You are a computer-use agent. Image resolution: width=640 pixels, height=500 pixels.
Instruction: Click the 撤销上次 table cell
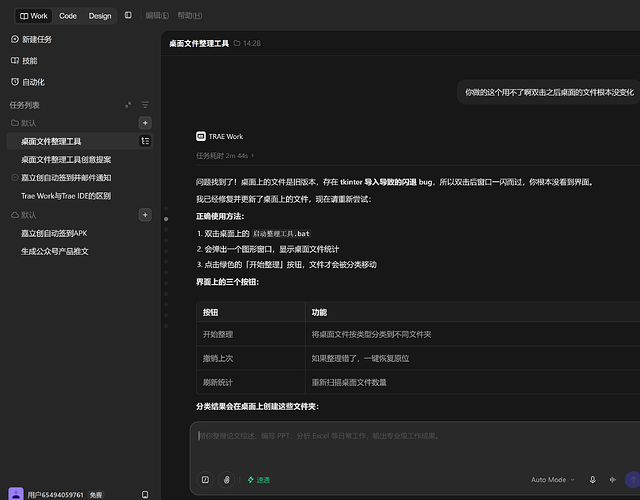pyautogui.click(x=251, y=358)
